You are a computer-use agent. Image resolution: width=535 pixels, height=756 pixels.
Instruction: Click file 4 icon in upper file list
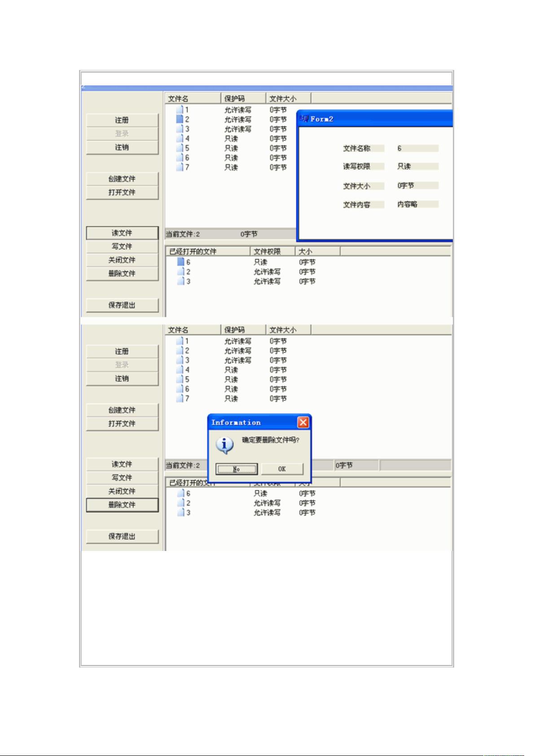[180, 139]
